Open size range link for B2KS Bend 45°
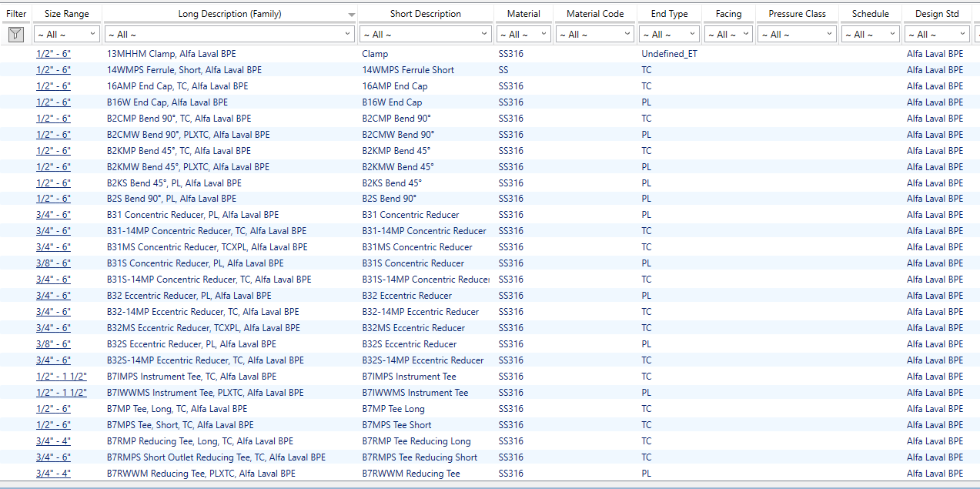This screenshot has height=489, width=980. click(x=53, y=183)
